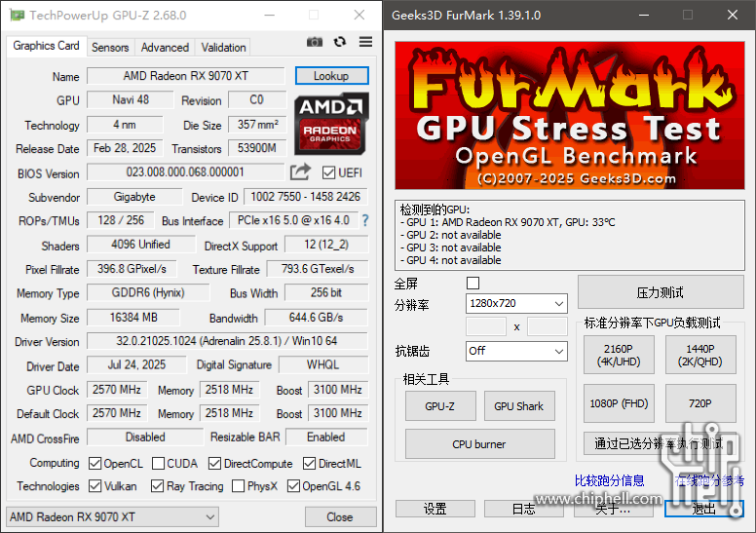Switch to the Advanced tab

(165, 48)
